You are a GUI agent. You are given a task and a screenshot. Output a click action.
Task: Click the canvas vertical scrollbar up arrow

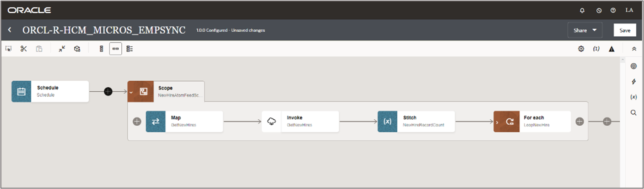coord(623,60)
